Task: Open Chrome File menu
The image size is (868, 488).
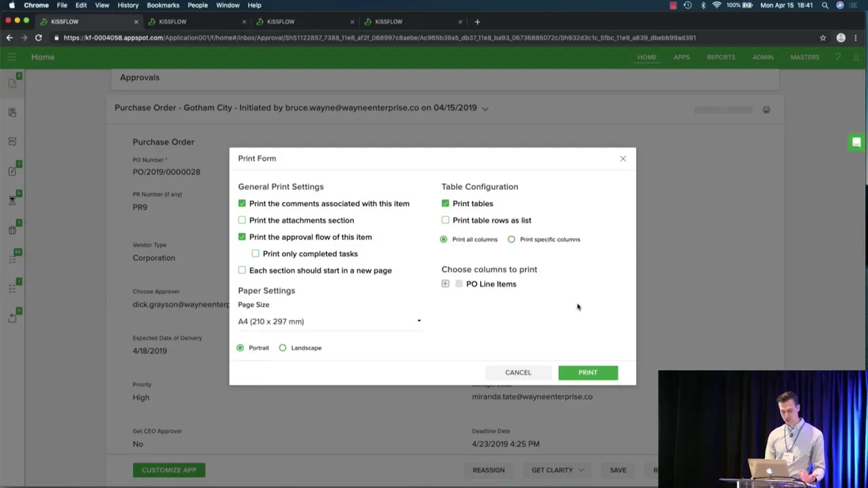Action: (x=62, y=5)
